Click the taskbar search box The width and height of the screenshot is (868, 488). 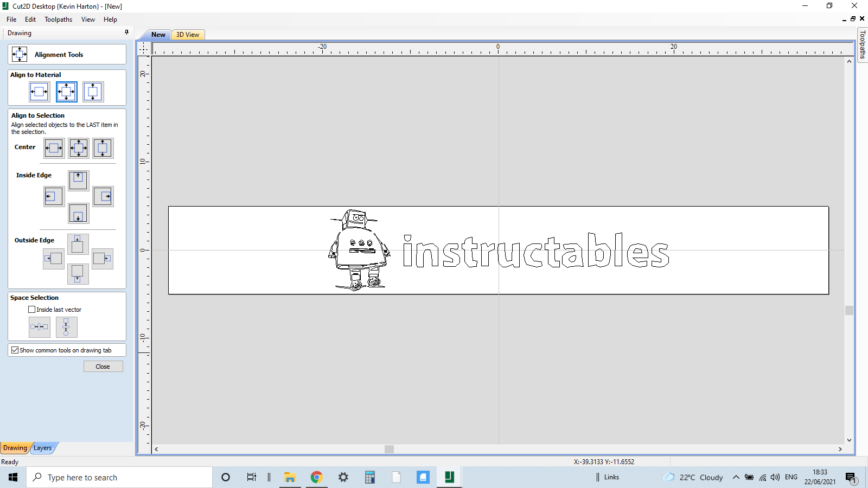click(119, 477)
